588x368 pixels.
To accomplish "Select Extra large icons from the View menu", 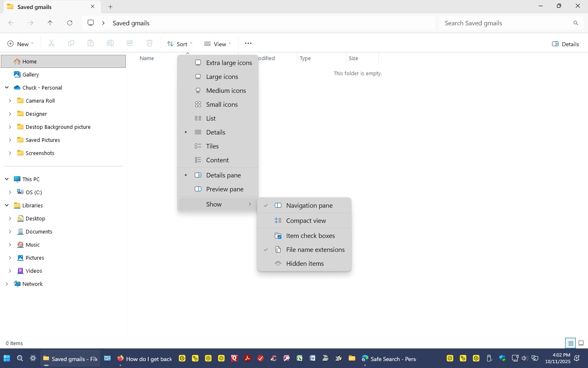I will tap(229, 63).
